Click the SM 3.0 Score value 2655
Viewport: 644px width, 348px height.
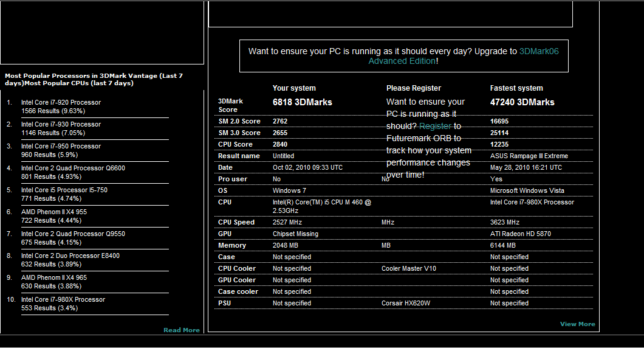[280, 133]
